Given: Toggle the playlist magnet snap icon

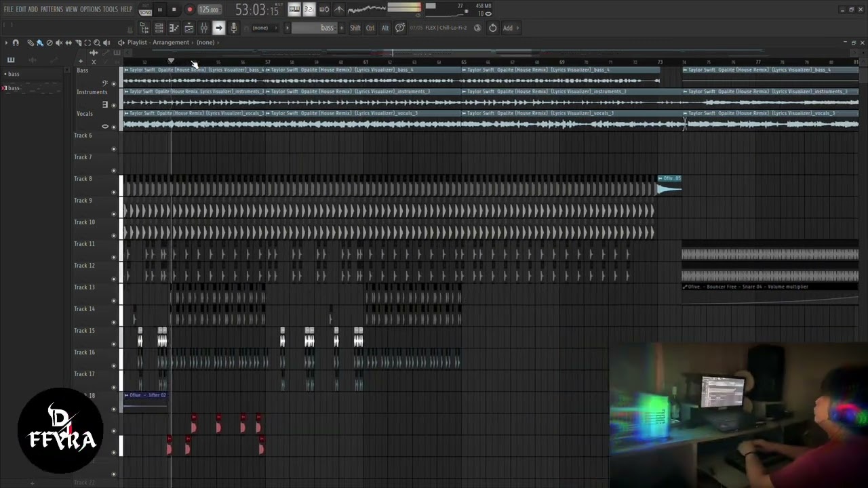Looking at the screenshot, I should [16, 43].
